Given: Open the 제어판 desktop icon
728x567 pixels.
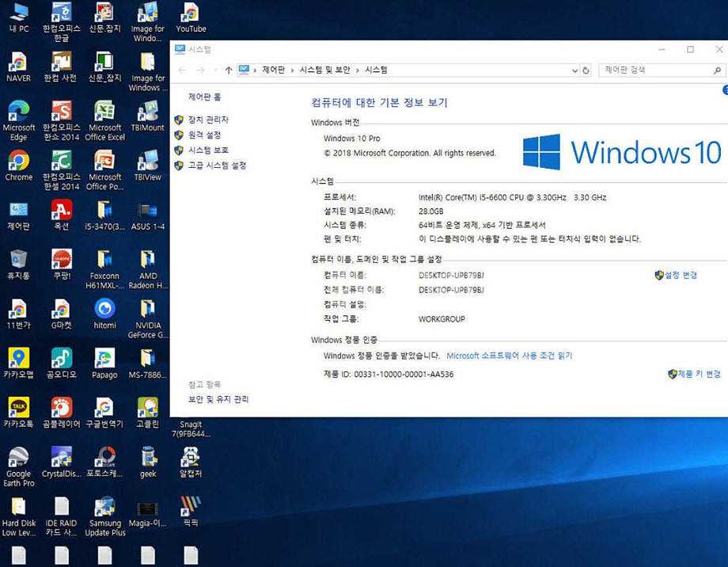Looking at the screenshot, I should click(x=18, y=215).
